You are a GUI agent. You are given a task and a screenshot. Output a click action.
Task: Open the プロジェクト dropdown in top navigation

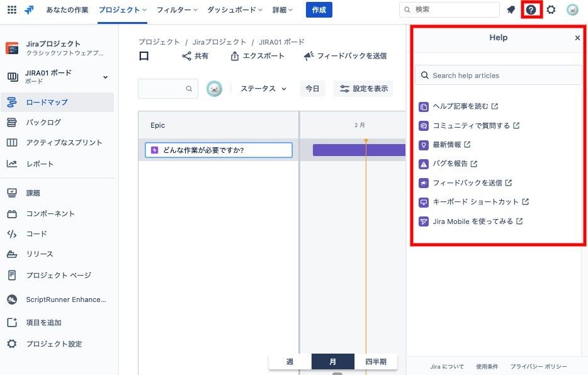(123, 10)
